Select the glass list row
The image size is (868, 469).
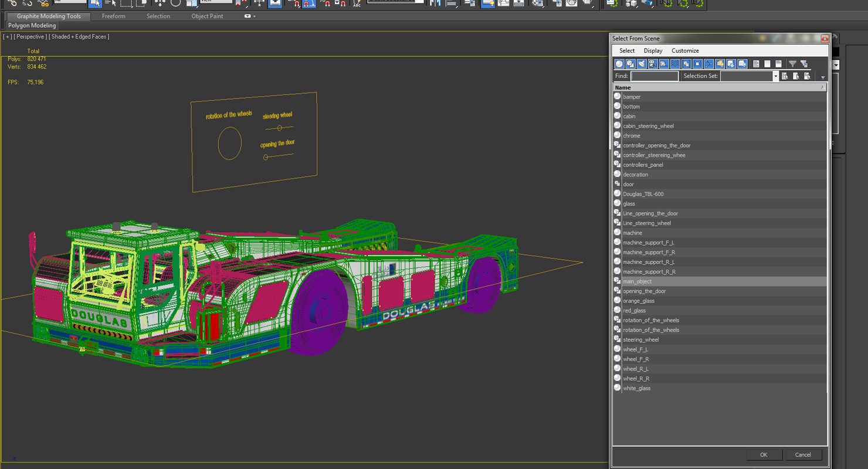pyautogui.click(x=720, y=203)
